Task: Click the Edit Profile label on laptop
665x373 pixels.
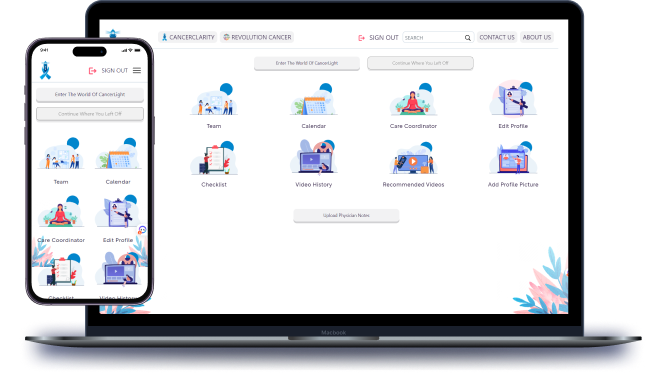Action: [x=513, y=126]
